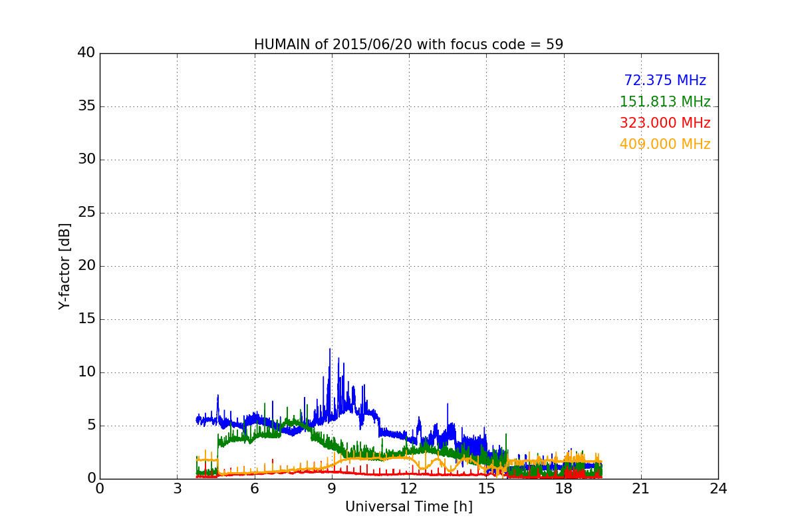
Task: Click y-axis tick value 15
Action: click(86, 319)
